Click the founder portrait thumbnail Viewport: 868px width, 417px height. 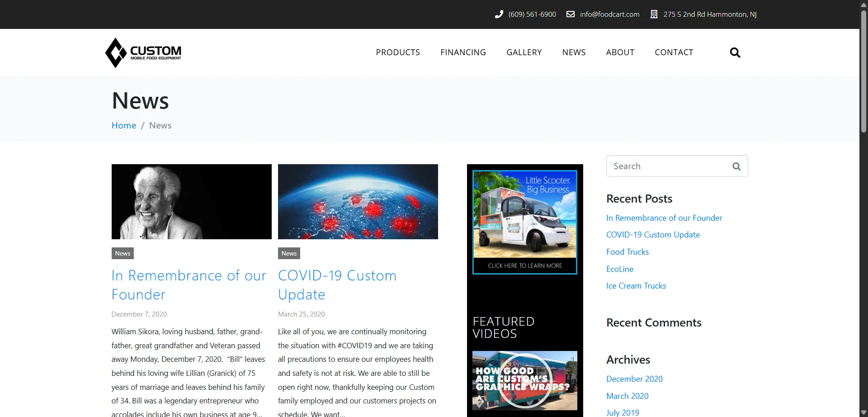click(x=191, y=202)
